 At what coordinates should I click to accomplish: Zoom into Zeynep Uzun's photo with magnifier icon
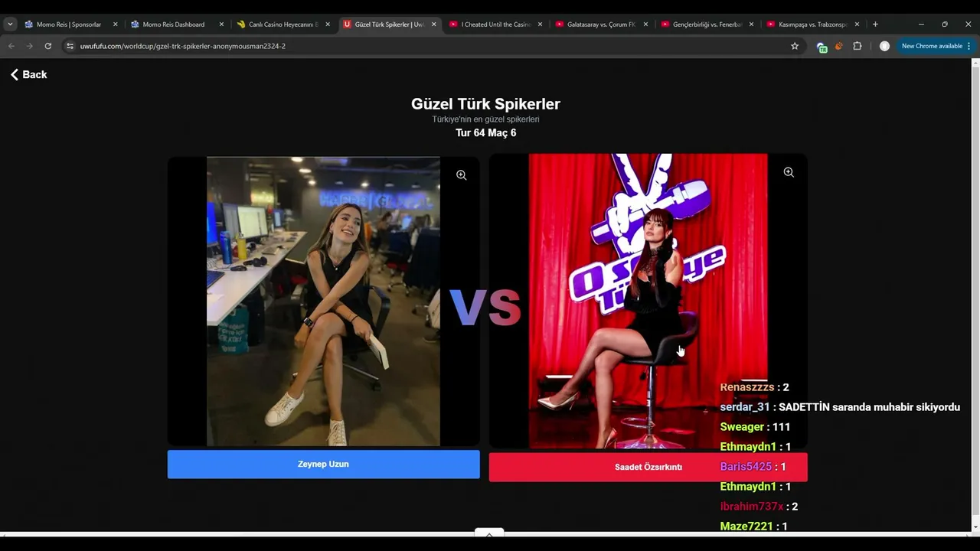coord(462,175)
